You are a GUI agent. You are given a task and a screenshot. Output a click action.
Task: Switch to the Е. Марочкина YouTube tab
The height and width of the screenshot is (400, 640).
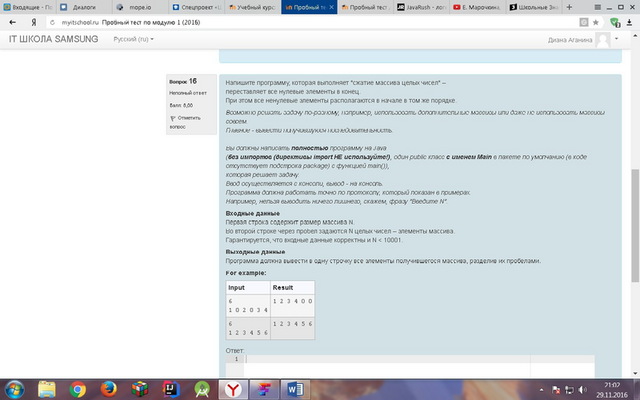coord(478,7)
